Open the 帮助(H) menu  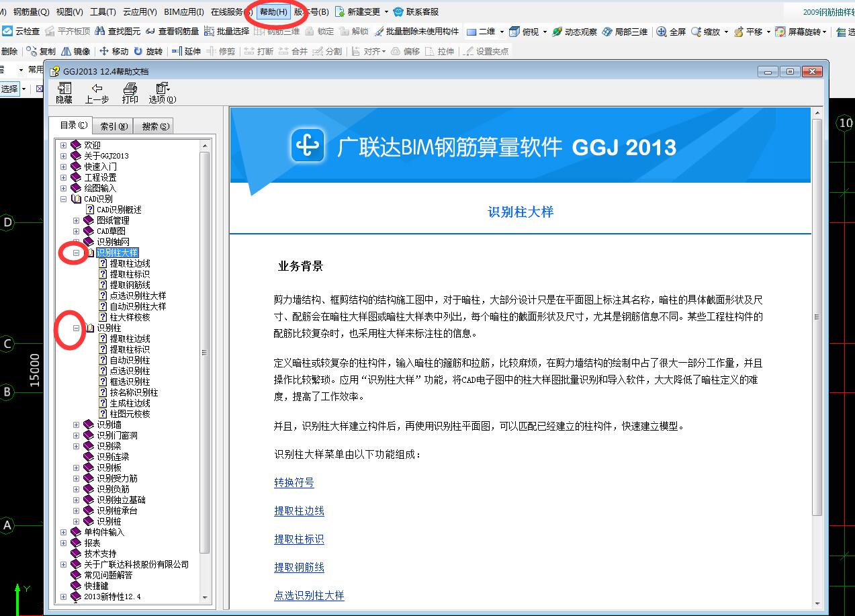[273, 11]
